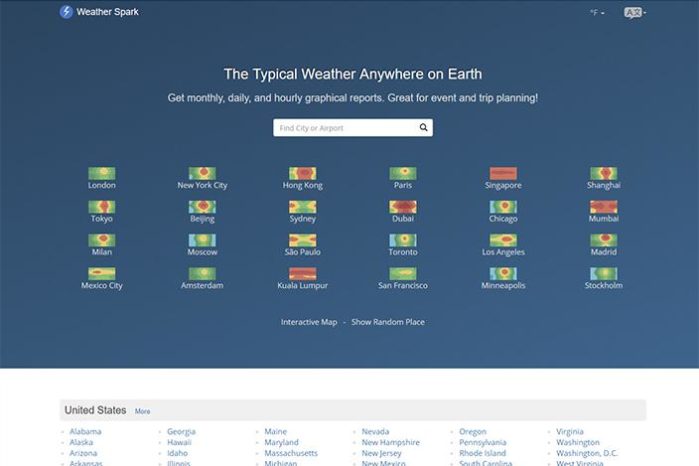Expand the language selector dropdown
The width and height of the screenshot is (699, 466).
pos(634,13)
